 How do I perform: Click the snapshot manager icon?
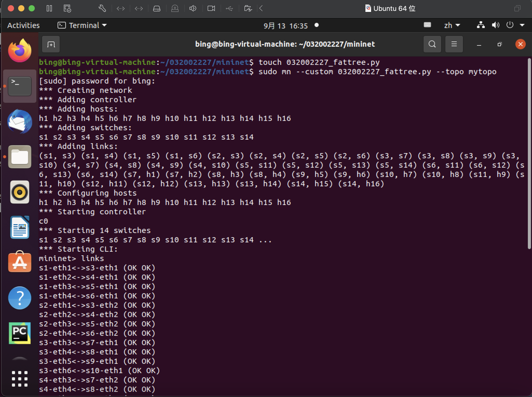click(x=67, y=9)
